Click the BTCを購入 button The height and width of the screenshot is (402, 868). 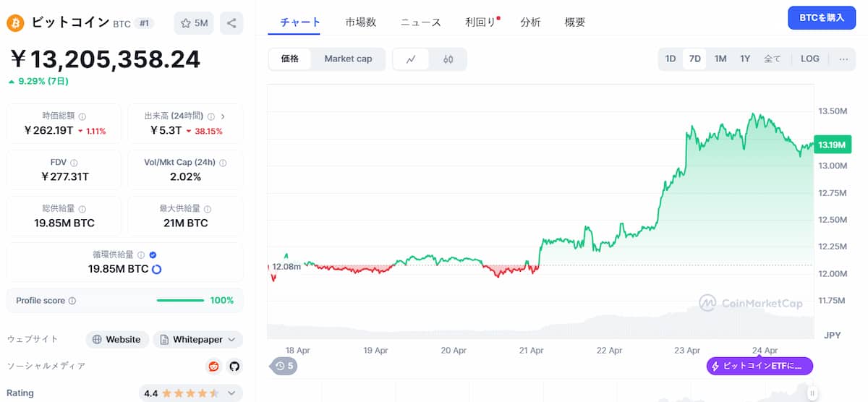pos(822,17)
